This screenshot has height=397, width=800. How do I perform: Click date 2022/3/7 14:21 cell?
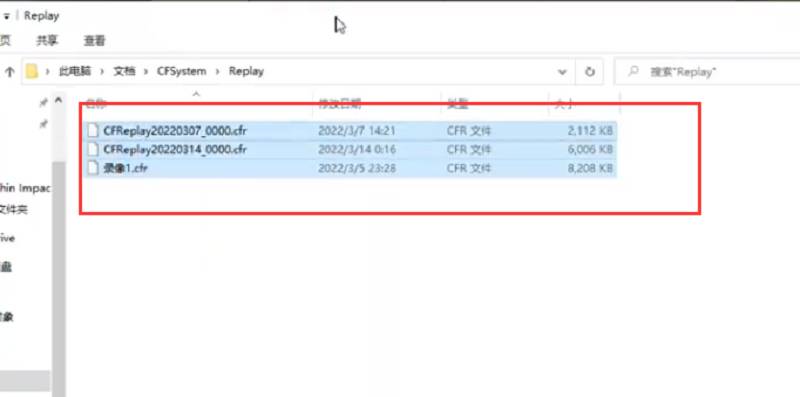tap(357, 131)
